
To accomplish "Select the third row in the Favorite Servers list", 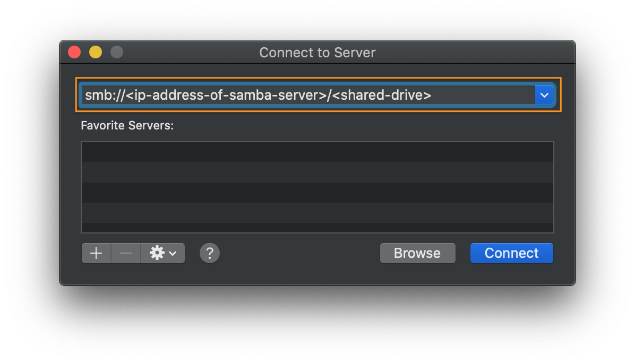I will point(317,193).
